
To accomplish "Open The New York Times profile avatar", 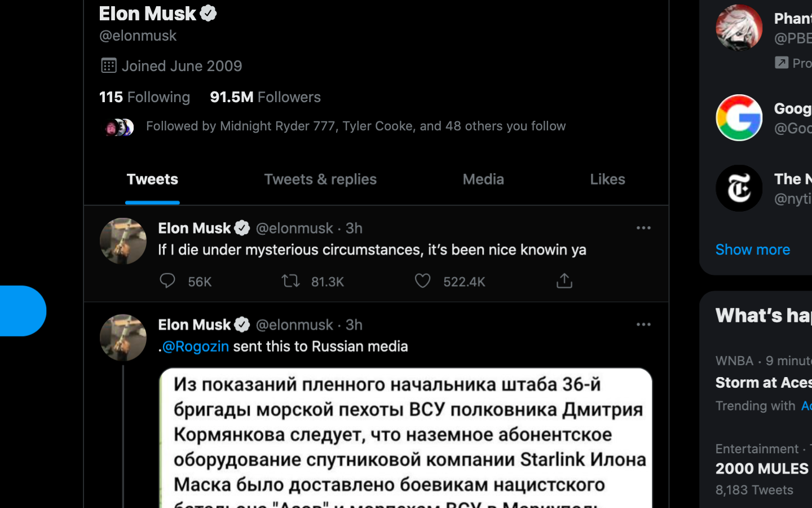I will click(739, 188).
